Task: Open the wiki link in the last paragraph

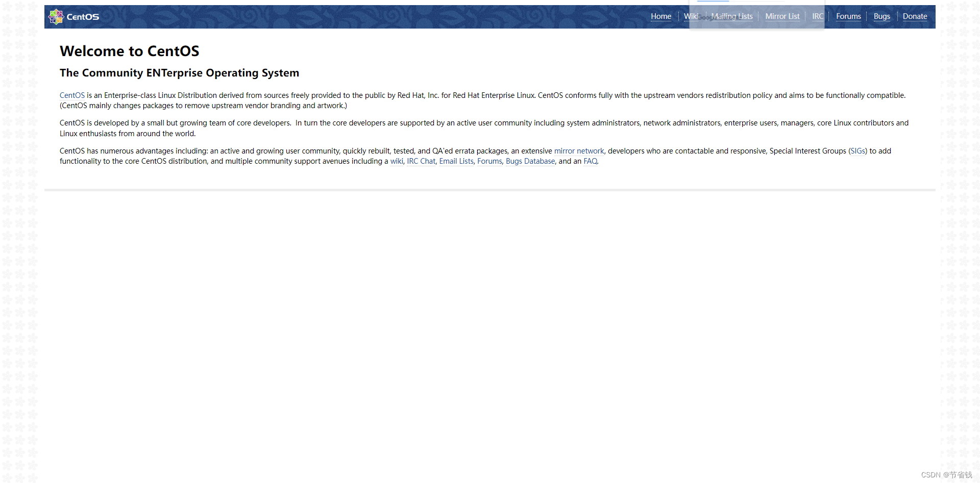Action: click(397, 161)
